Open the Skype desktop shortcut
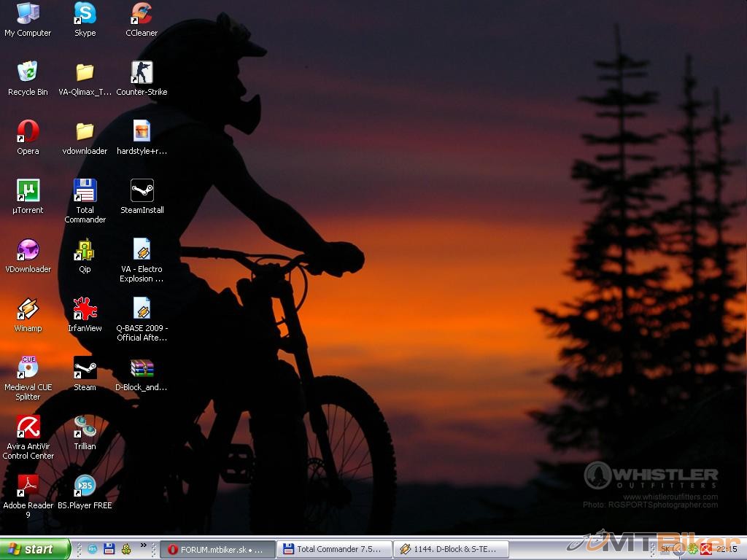This screenshot has width=747, height=560. [85, 13]
